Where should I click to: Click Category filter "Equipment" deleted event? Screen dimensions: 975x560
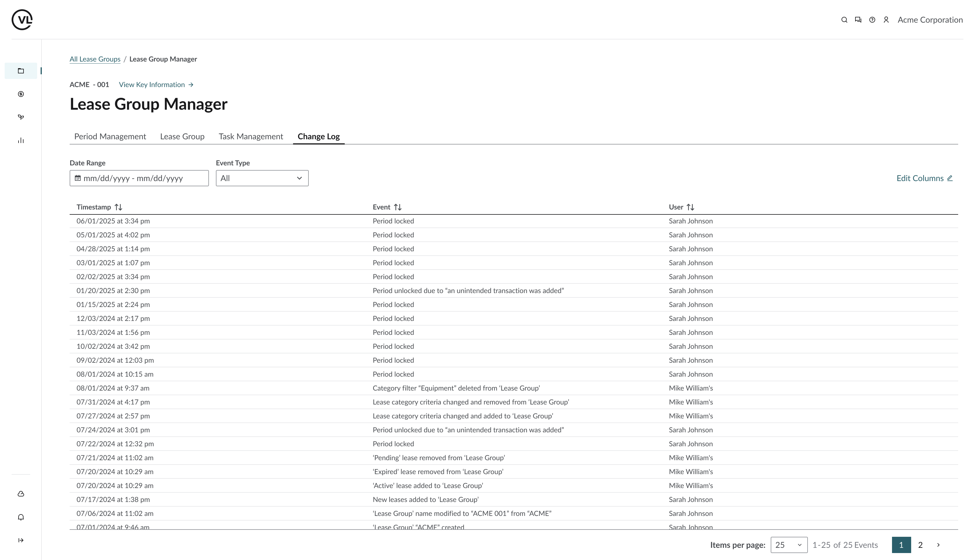click(456, 388)
